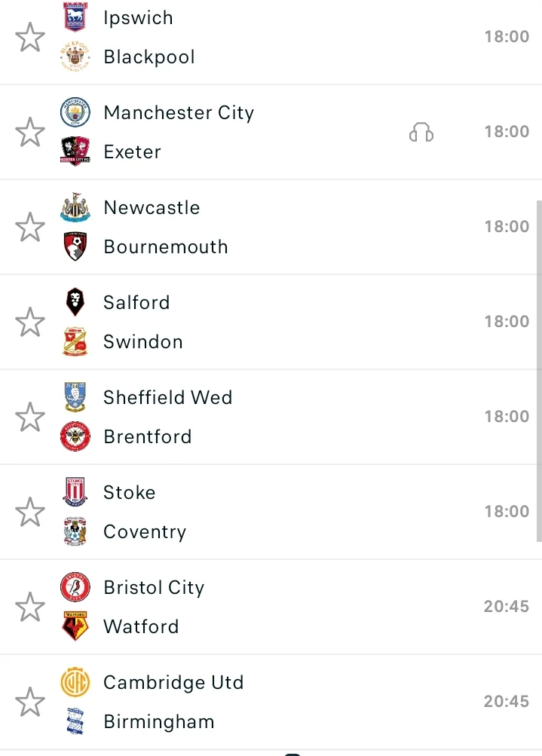Open the Exeter team name
Image resolution: width=542 pixels, height=756 pixels.
point(132,152)
